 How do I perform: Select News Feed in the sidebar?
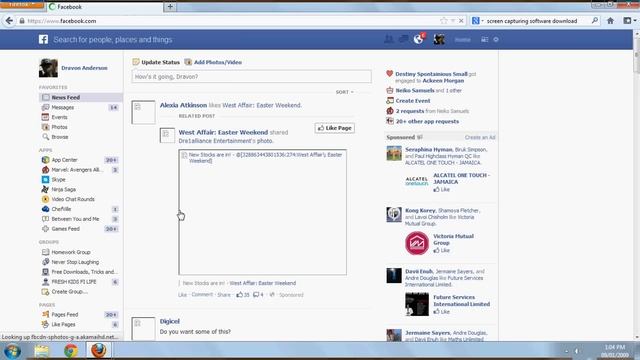81,97
